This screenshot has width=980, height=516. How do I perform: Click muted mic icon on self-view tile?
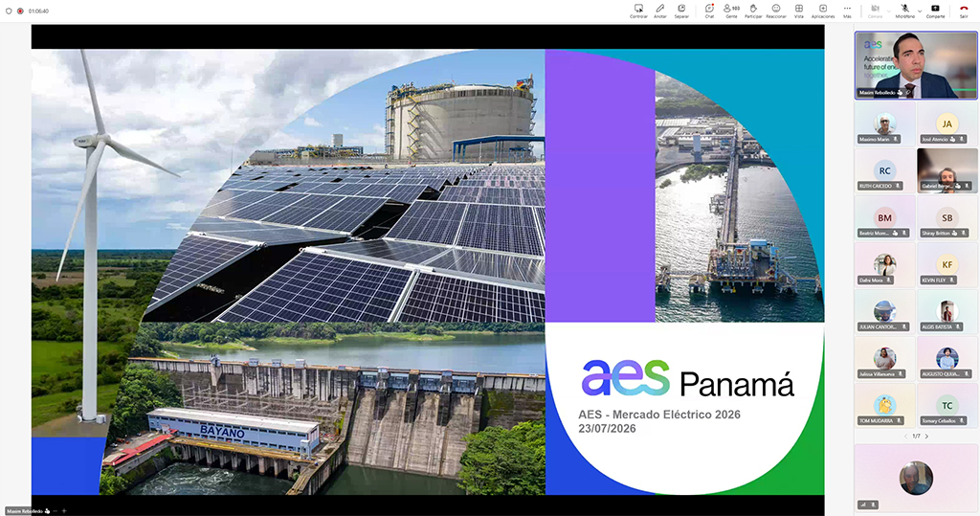pyautogui.click(x=873, y=505)
